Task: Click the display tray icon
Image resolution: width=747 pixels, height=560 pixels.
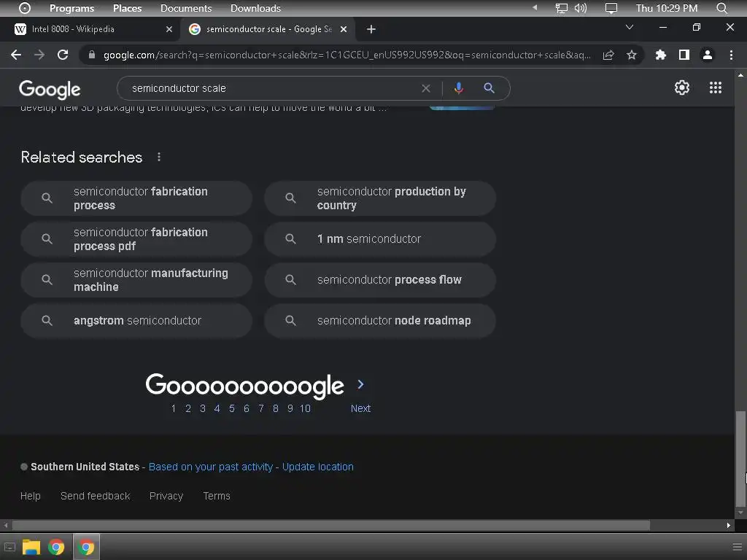Action: pyautogui.click(x=611, y=8)
